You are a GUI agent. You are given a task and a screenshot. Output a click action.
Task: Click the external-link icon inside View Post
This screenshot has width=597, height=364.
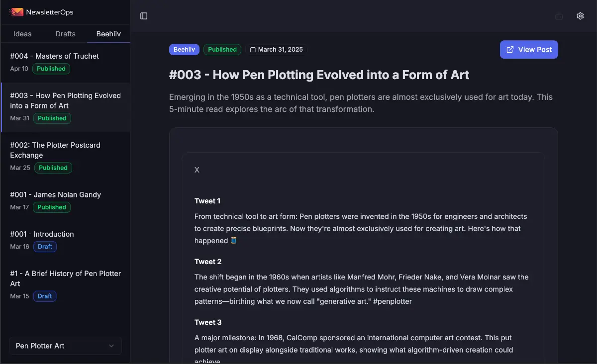[x=509, y=49]
